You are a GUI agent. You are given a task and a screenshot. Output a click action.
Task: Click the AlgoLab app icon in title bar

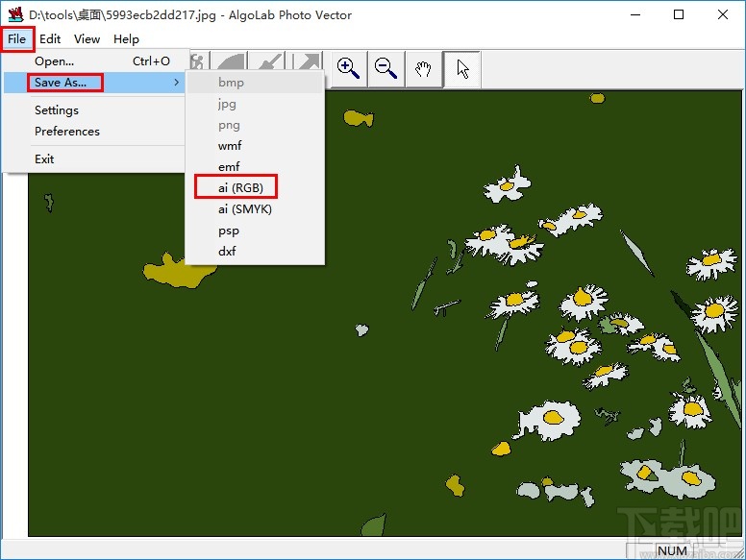[x=15, y=15]
